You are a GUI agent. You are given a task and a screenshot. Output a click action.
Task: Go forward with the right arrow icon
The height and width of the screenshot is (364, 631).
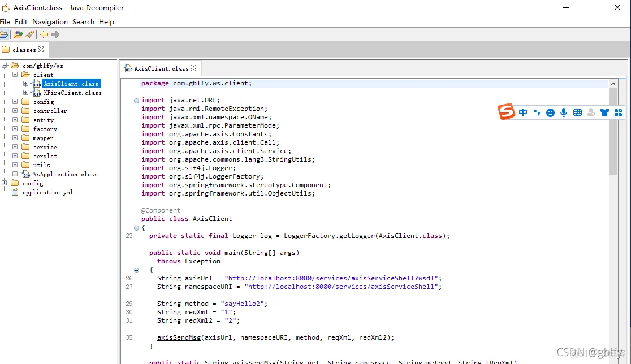(55, 34)
